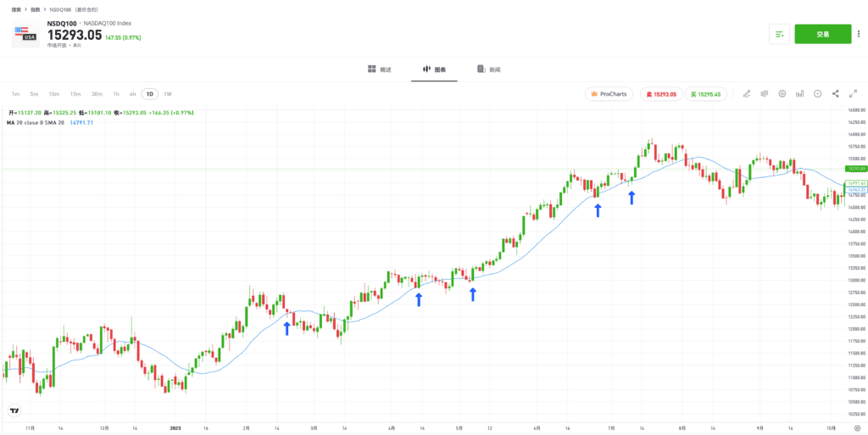Viewport: 868px width, 435px height.
Task: Open the 新闻 news tab
Action: click(489, 70)
